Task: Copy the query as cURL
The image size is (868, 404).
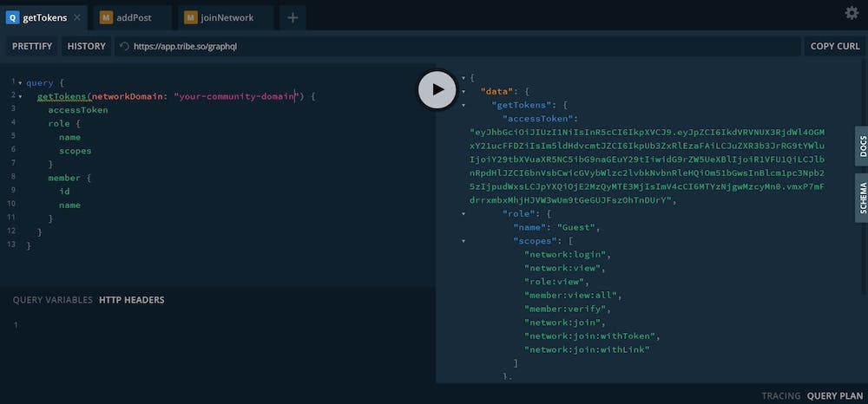Action: point(834,46)
